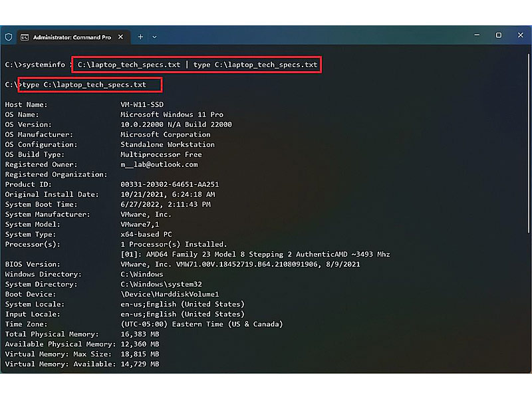The height and width of the screenshot is (399, 532).
Task: Click the AMD64 Family 23 processor line
Action: pyautogui.click(x=255, y=254)
